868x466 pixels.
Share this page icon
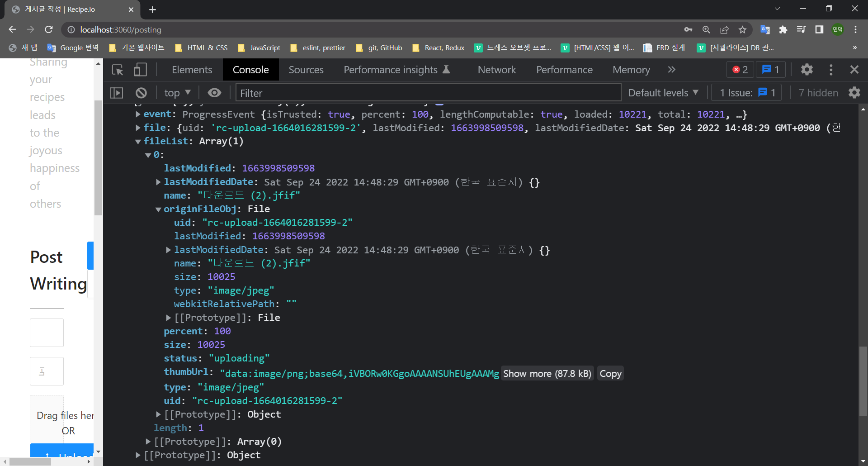click(724, 29)
